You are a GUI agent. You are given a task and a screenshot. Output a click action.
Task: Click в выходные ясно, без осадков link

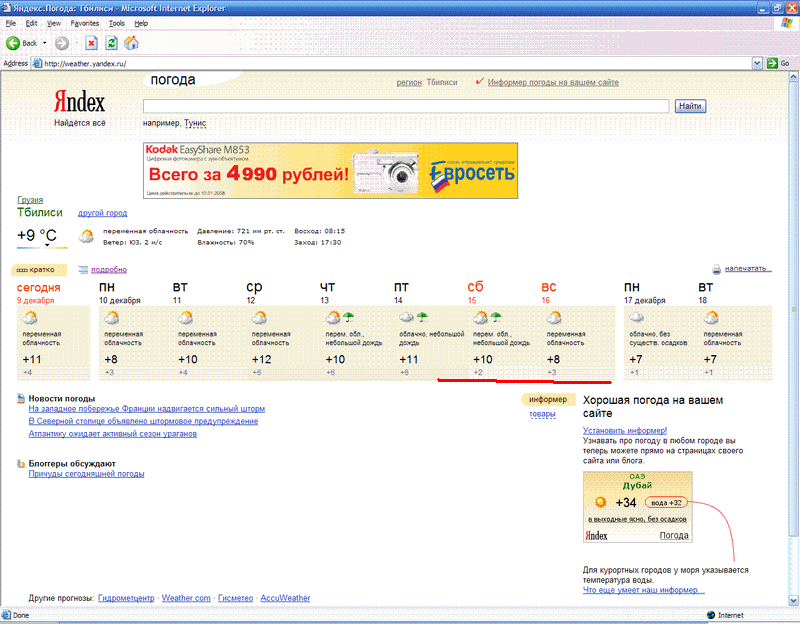[x=637, y=519]
